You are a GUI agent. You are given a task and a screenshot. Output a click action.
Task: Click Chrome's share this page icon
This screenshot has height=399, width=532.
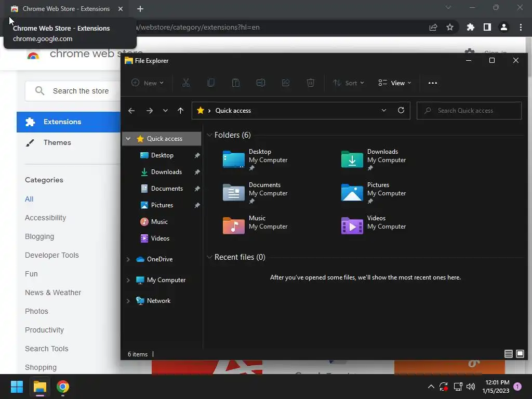click(433, 27)
